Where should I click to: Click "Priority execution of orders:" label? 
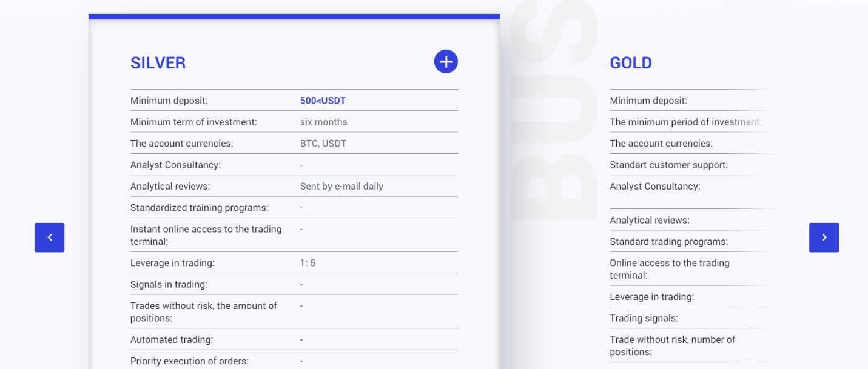click(189, 361)
